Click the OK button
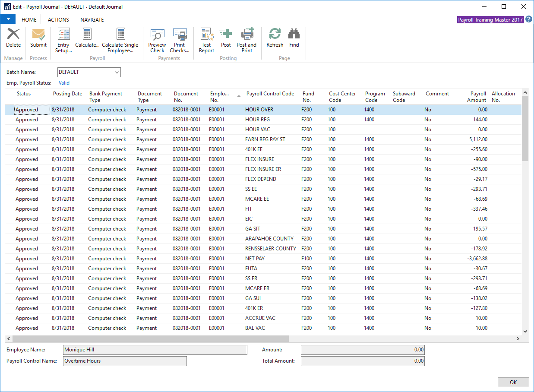The image size is (534, 392). [x=513, y=382]
